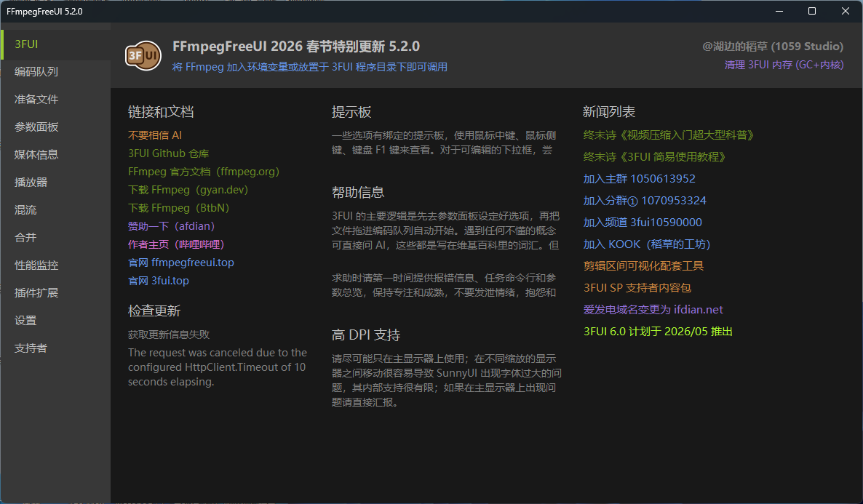The image size is (863, 504).
Task: Click 加入分群① 1070953324 link
Action: point(645,201)
